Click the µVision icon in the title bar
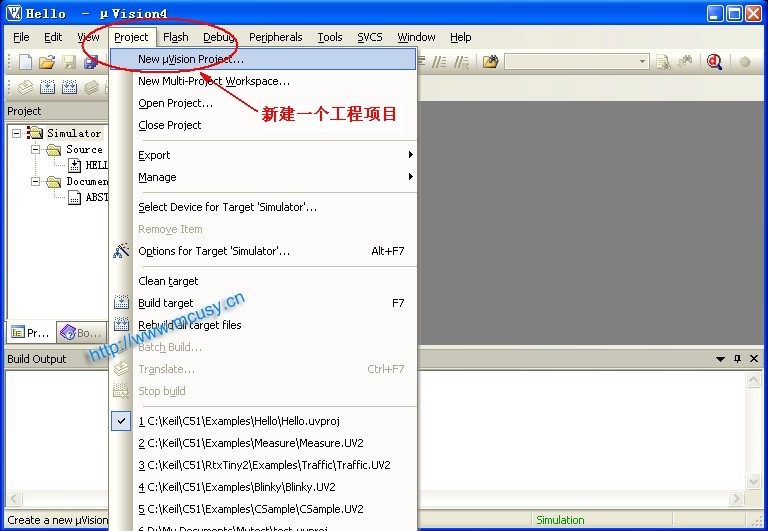Viewport: 768px width, 531px height. click(x=14, y=13)
